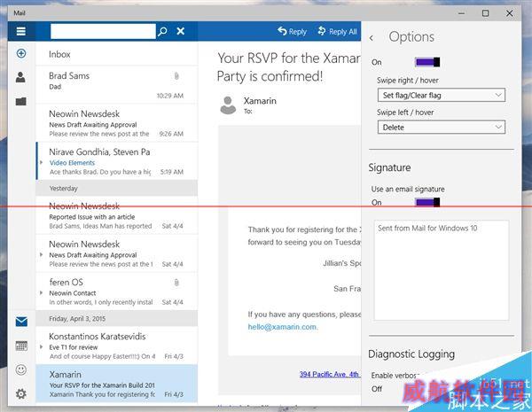Open the Video Elements email
This screenshot has width=532, height=412.
pos(117,161)
